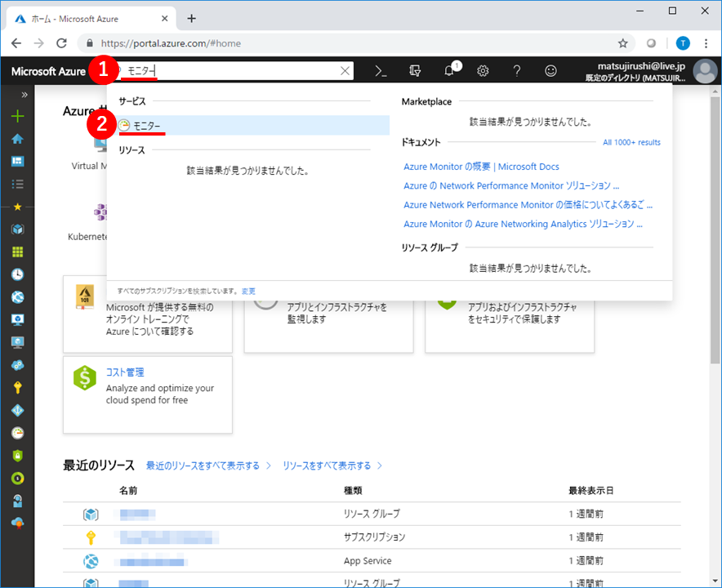Image resolution: width=722 pixels, height=588 pixels.
Task: Open Monitor gauge icon in left sidebar
Action: coord(17,433)
